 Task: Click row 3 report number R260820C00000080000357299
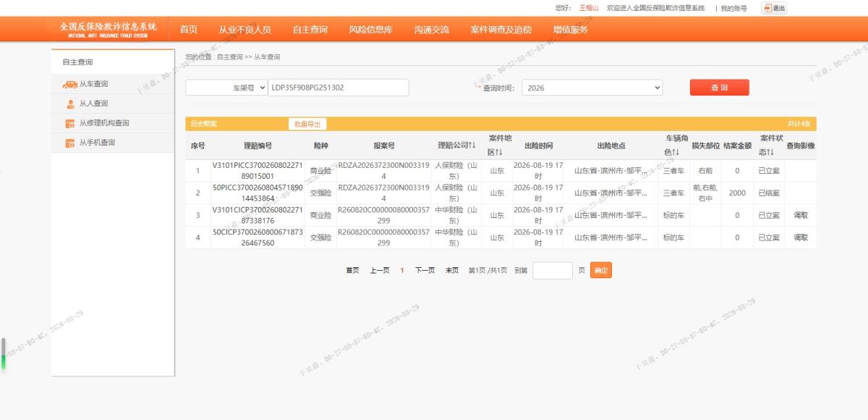384,215
